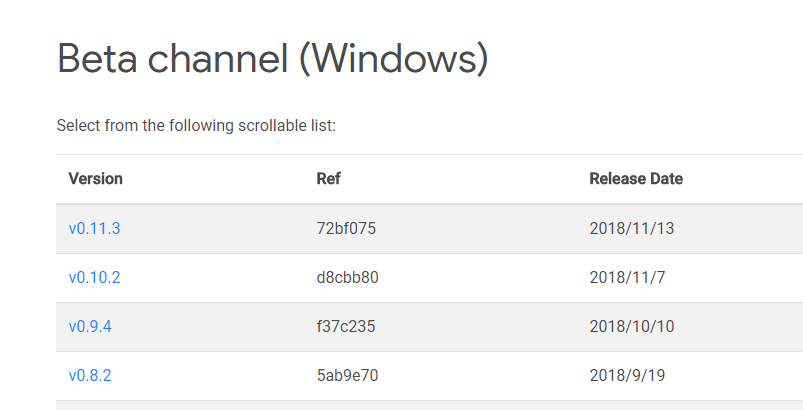Image resolution: width=803 pixels, height=410 pixels.
Task: Click the 2018/11/7 release date cell
Action: click(627, 277)
